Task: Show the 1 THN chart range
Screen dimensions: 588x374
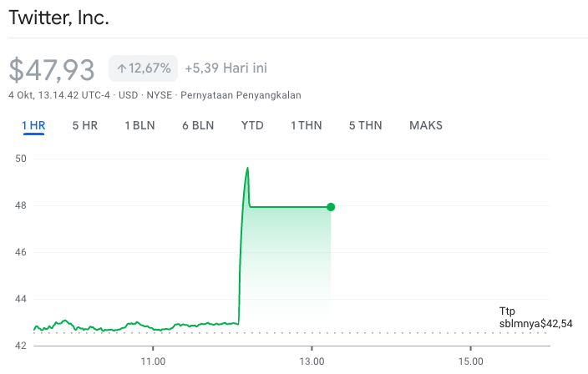Action: point(306,126)
